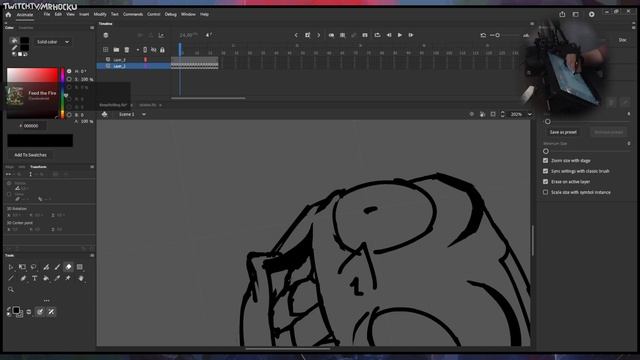Toggle show or hide all layers

[x=154, y=50]
